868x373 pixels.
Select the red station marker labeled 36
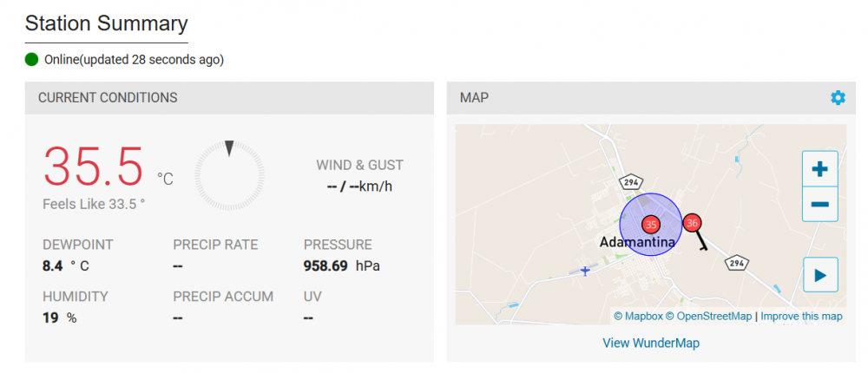pos(692,223)
